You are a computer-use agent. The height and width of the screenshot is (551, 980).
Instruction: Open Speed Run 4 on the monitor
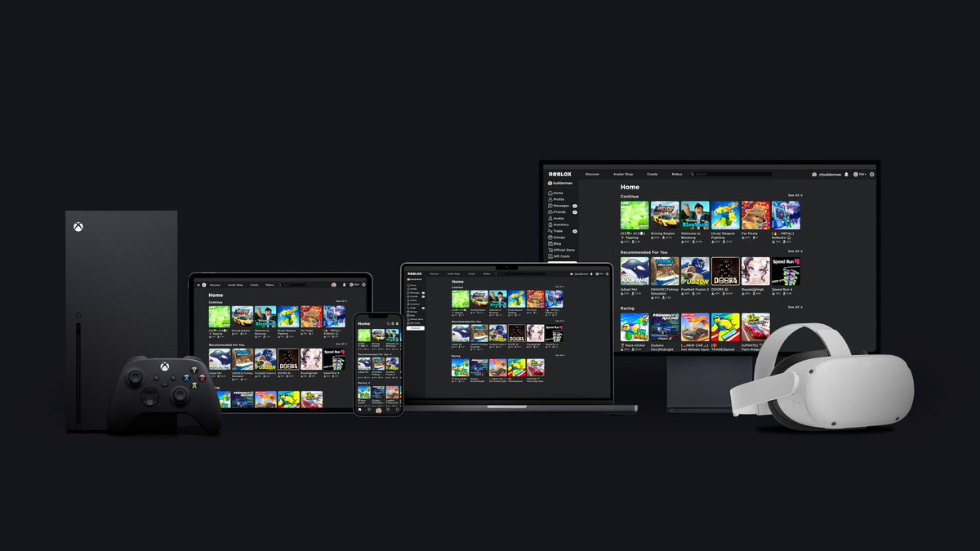(786, 271)
